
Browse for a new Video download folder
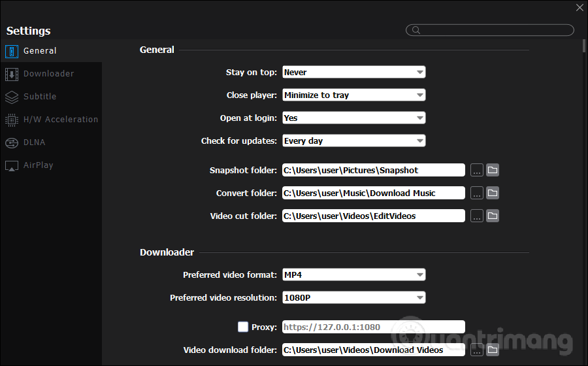477,350
